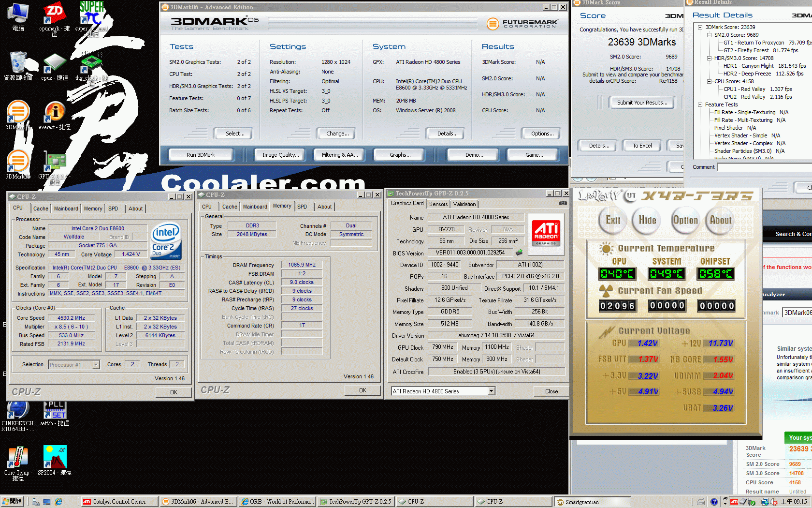This screenshot has height=508, width=812.
Task: Open Internet Explorer from the quick launch bar
Action: point(58,502)
